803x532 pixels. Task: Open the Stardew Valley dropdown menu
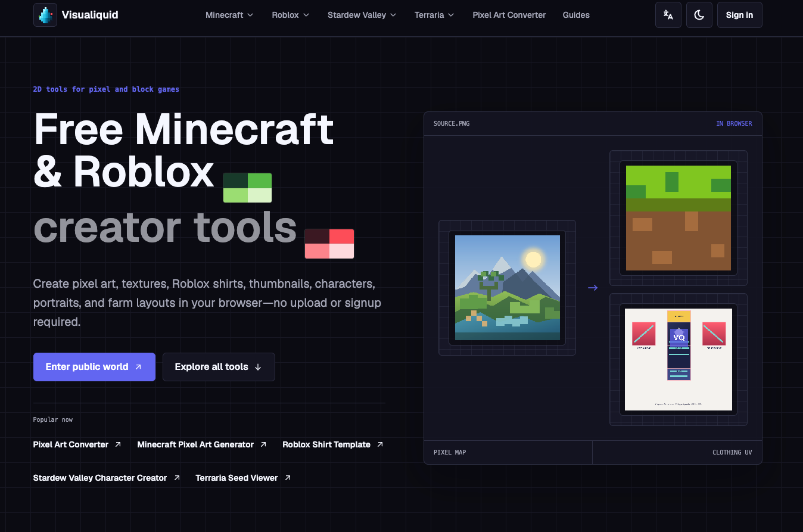[x=362, y=15]
